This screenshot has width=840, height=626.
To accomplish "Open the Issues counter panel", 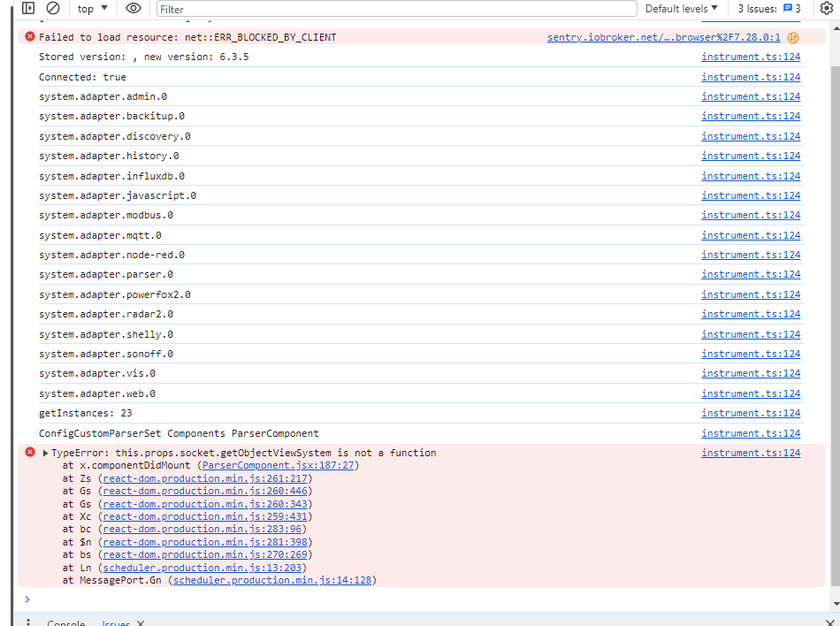I will [766, 8].
